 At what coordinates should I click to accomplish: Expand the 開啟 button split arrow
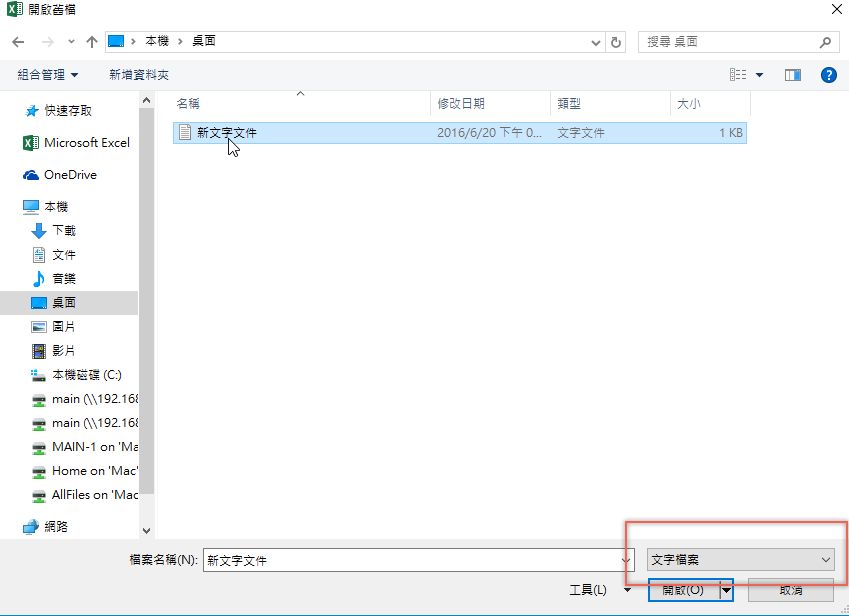coord(727,590)
